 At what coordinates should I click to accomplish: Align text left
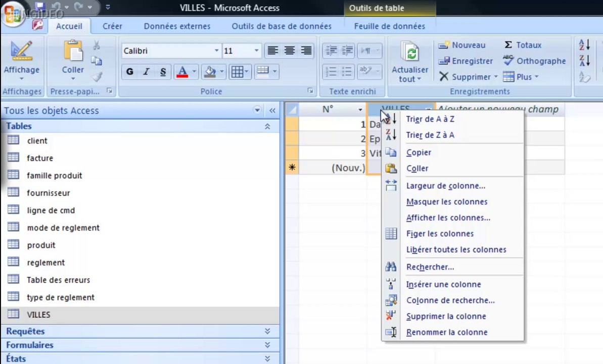272,51
